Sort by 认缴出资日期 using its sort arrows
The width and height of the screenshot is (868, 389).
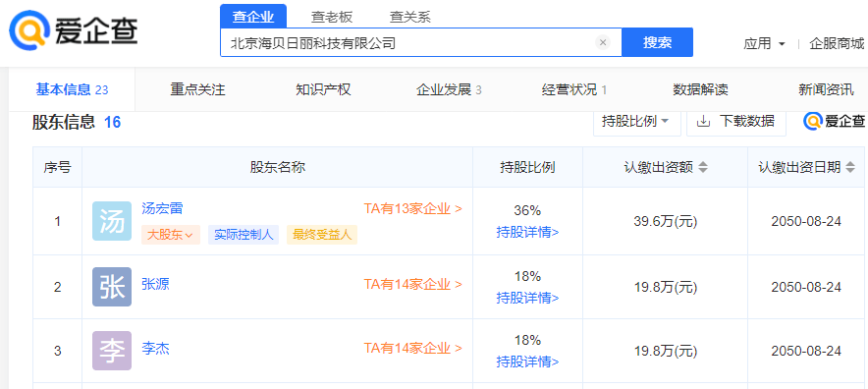click(850, 167)
